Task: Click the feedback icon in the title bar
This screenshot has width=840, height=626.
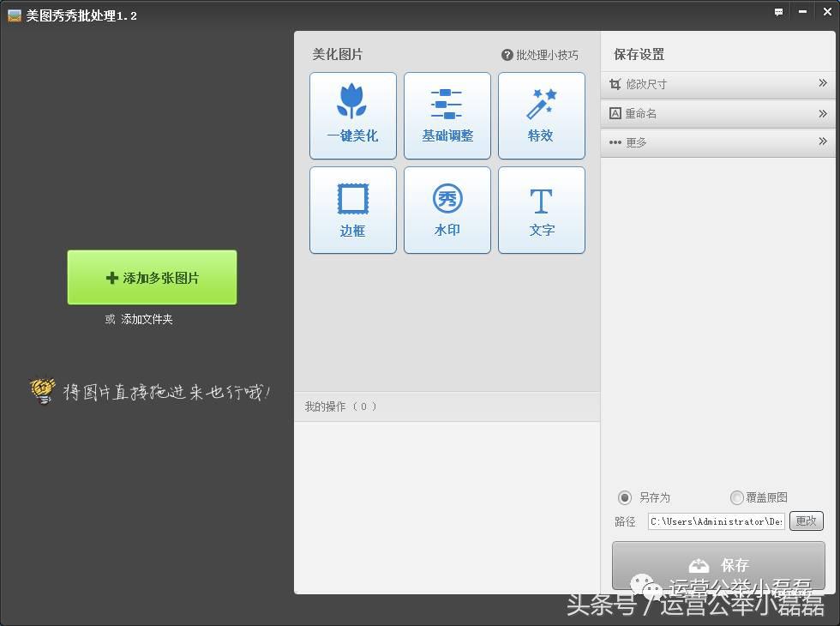Action: pyautogui.click(x=778, y=11)
